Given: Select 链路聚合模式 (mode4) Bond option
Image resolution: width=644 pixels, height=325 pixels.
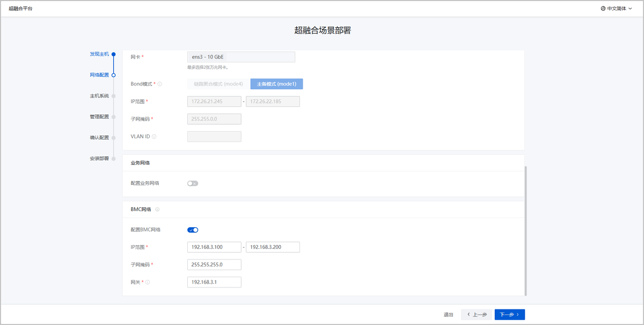Looking at the screenshot, I should pos(218,84).
